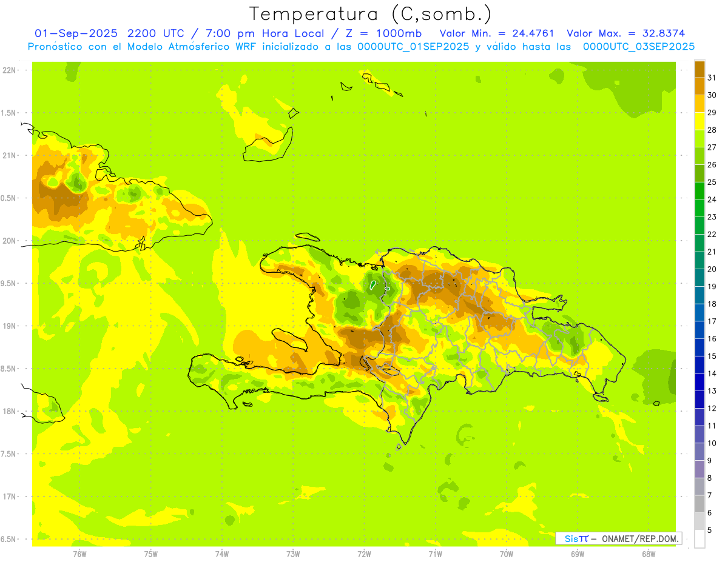Click the purple swatch between 8 and 9
This screenshot has width=728, height=562.
point(699,469)
